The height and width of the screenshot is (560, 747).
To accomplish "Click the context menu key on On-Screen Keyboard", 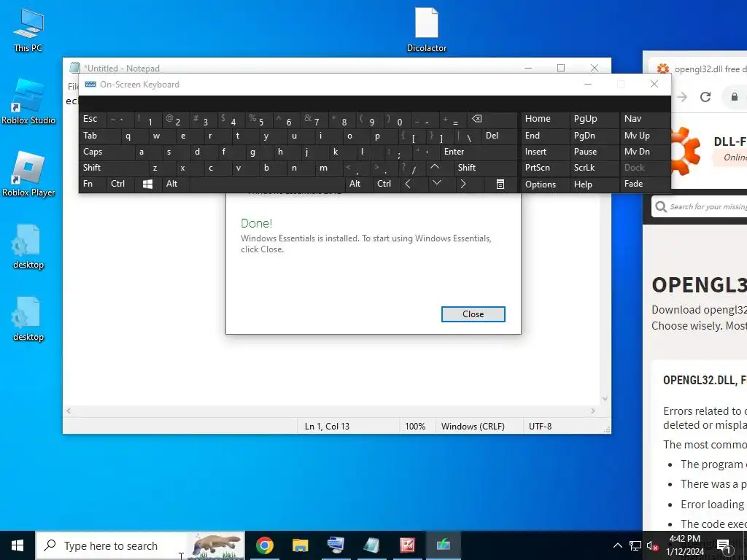I will coord(500,184).
